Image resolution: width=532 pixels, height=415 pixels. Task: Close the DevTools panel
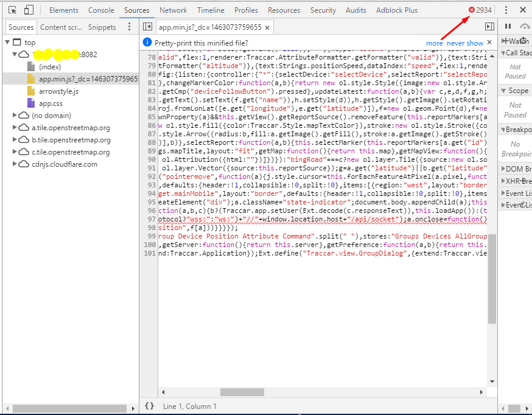point(523,10)
